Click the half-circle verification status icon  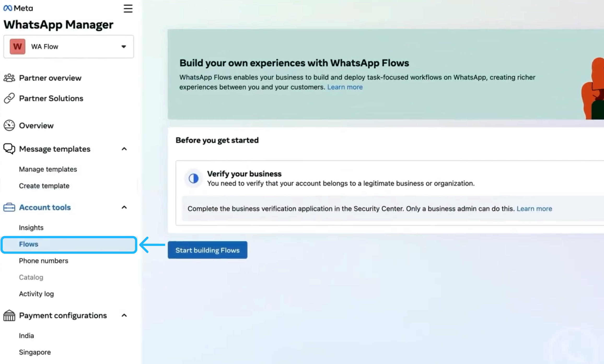[x=194, y=179]
